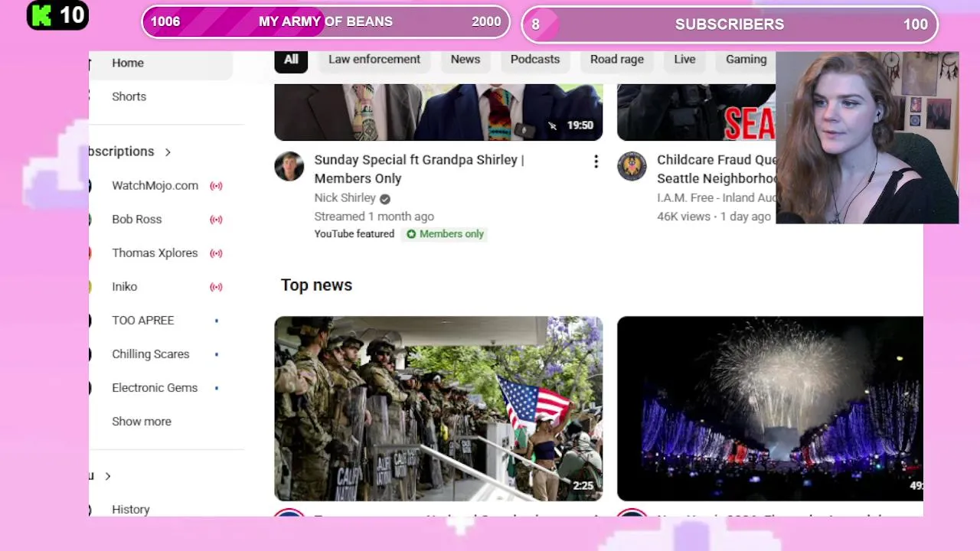Image resolution: width=980 pixels, height=551 pixels.
Task: Click the new content dot beside Chilling Scares
Action: pyautogui.click(x=217, y=354)
